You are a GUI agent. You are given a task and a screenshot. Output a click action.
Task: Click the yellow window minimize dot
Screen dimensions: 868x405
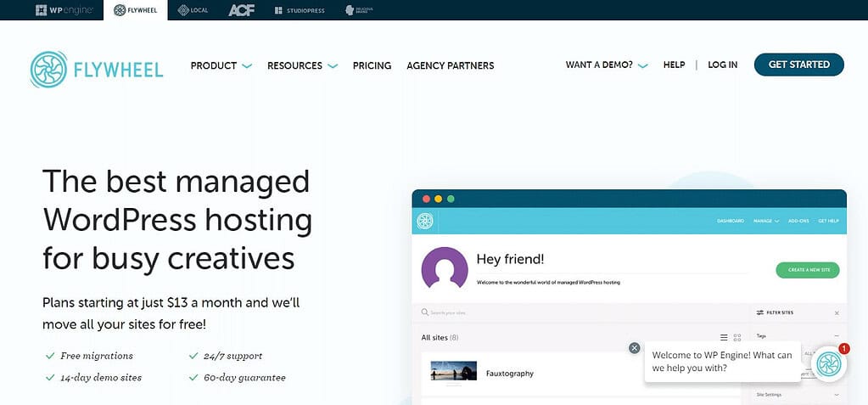[x=439, y=199]
